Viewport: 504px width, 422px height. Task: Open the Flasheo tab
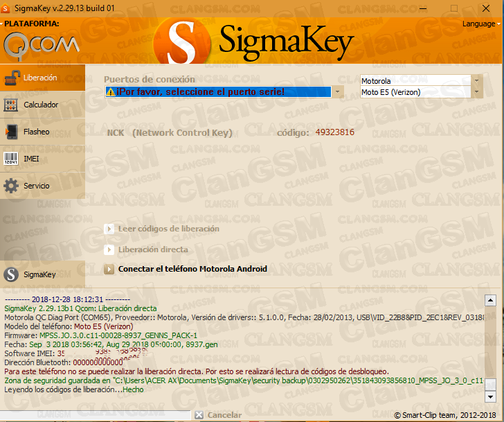(x=42, y=132)
